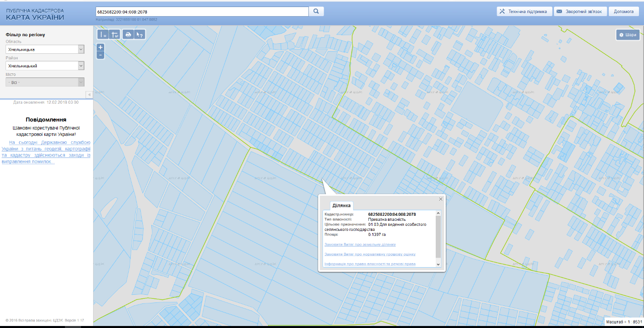644x328 pixels.
Task: Select the area measurement tool
Action: coord(115,35)
